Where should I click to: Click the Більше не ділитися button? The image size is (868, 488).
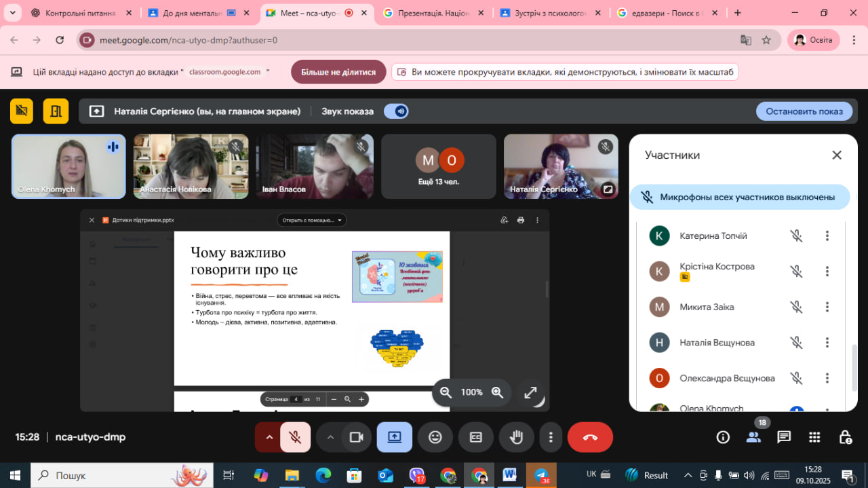point(338,72)
